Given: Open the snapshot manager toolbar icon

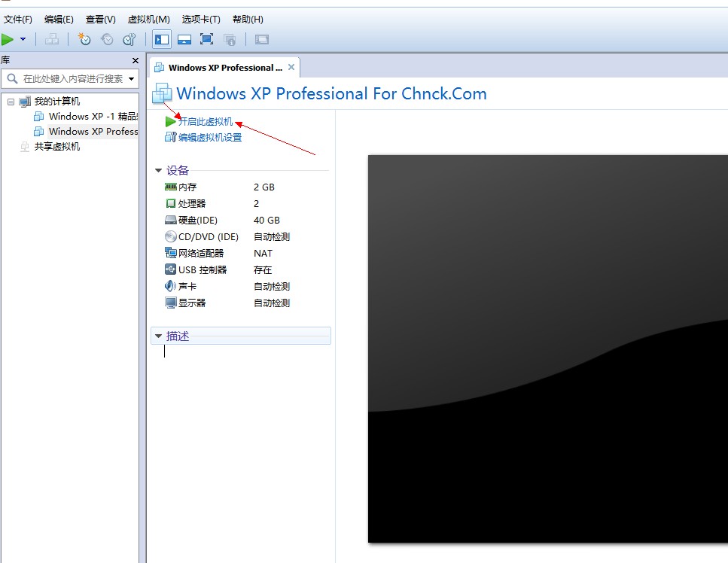Looking at the screenshot, I should 129,39.
